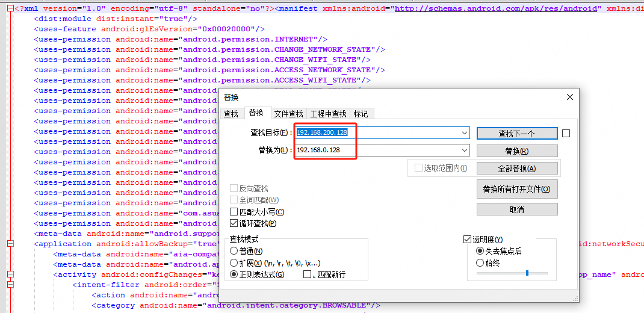The image size is (644, 313).
Task: Collapse the manifest root fold marker
Action: 10,9
